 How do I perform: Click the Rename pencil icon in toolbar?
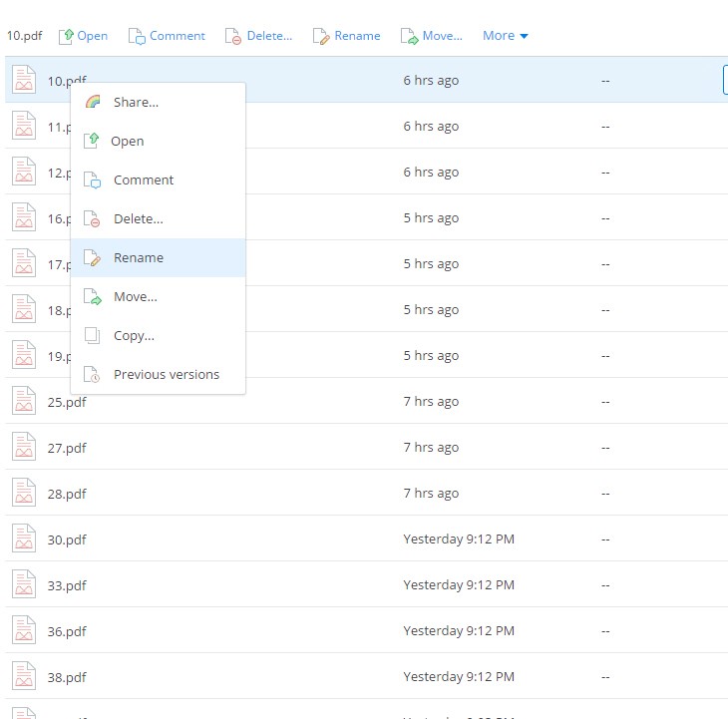click(x=321, y=36)
